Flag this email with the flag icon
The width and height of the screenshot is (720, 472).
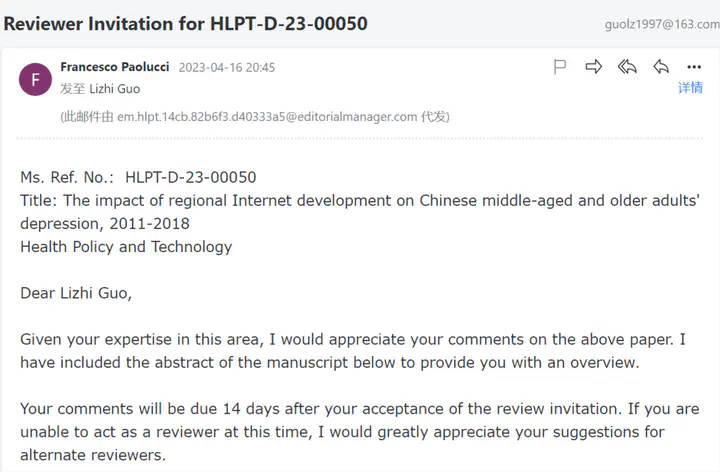pos(560,67)
